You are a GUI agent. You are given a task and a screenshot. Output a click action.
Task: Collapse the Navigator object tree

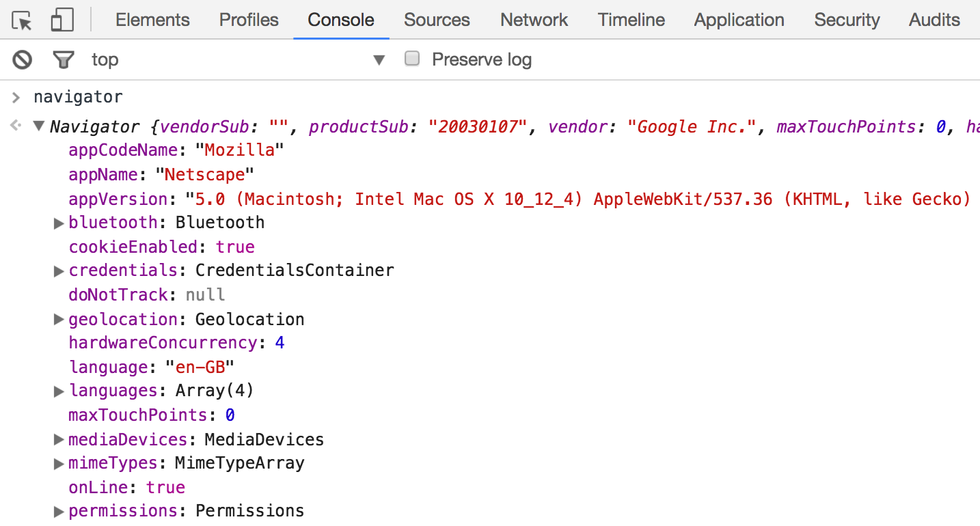(x=39, y=126)
